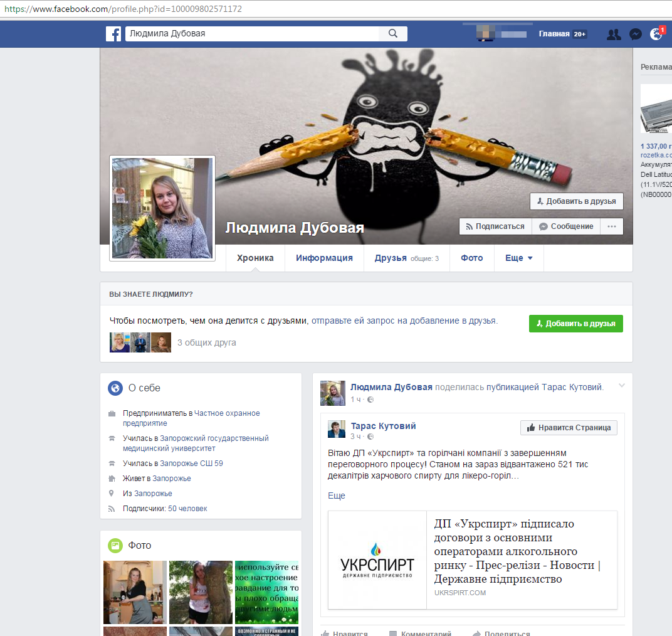Click the green Фото section icon
The height and width of the screenshot is (636, 672).
(115, 546)
